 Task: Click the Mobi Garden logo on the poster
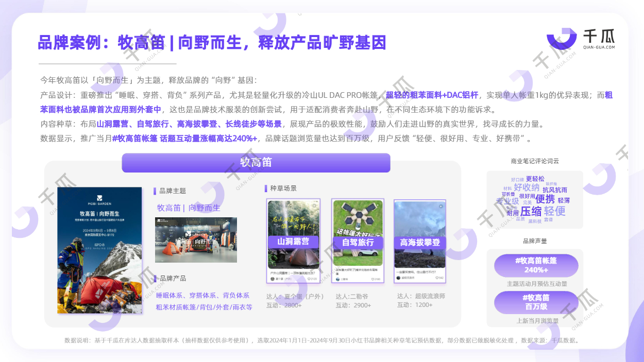point(100,199)
